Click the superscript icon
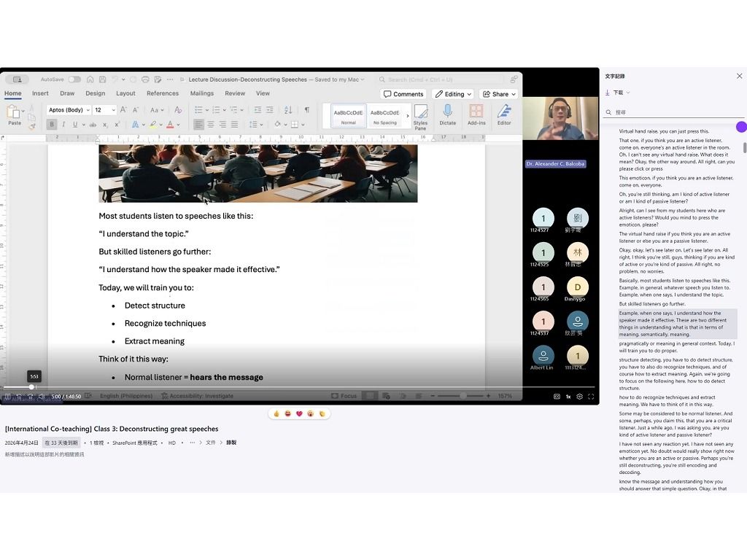 (x=117, y=125)
